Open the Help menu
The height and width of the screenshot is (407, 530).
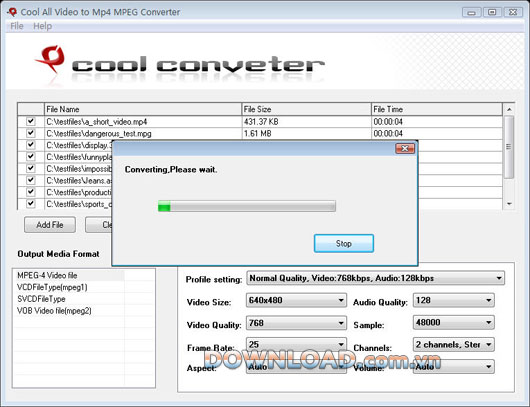pyautogui.click(x=42, y=26)
